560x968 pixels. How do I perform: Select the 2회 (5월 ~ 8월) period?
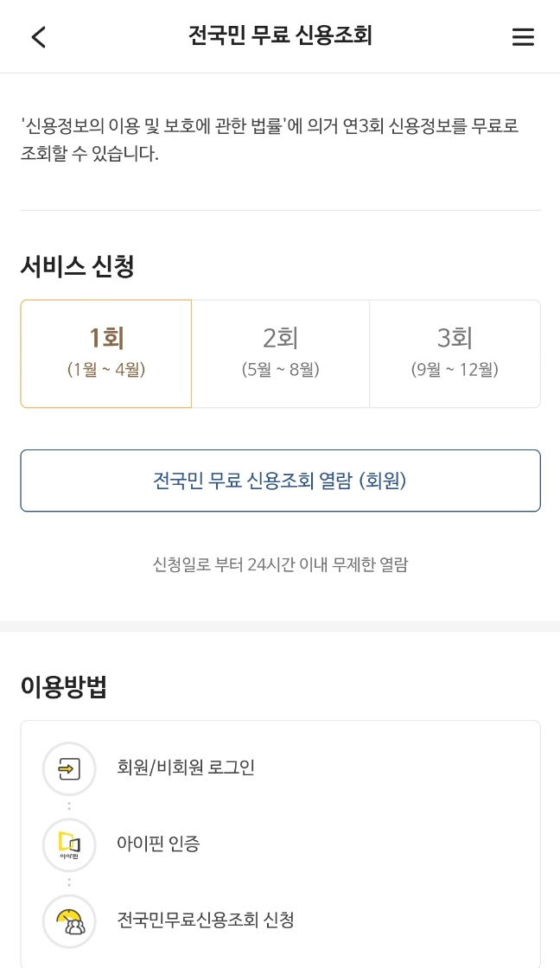pos(280,353)
